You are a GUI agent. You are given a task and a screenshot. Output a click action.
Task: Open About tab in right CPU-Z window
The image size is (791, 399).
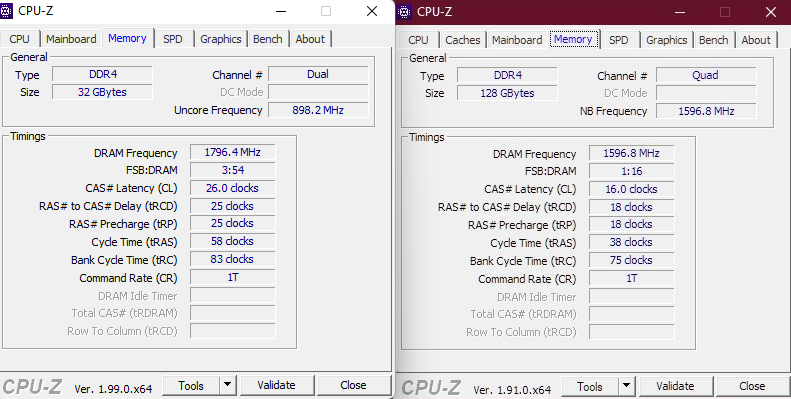pyautogui.click(x=756, y=40)
